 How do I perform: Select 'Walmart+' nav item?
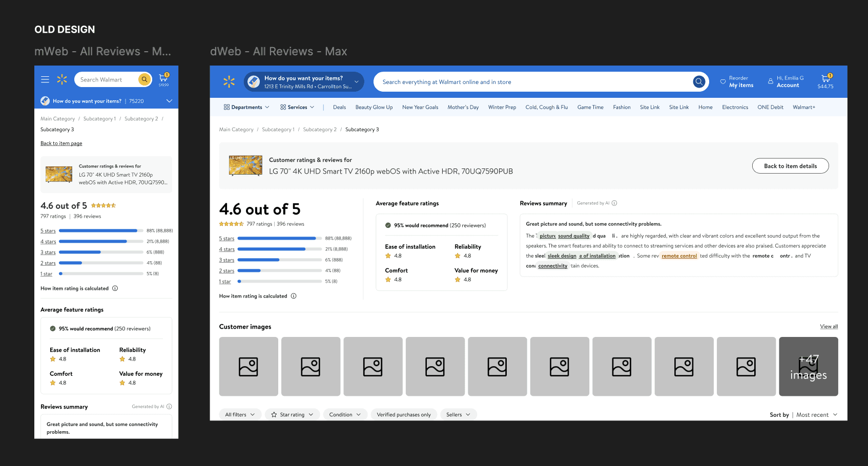(804, 107)
